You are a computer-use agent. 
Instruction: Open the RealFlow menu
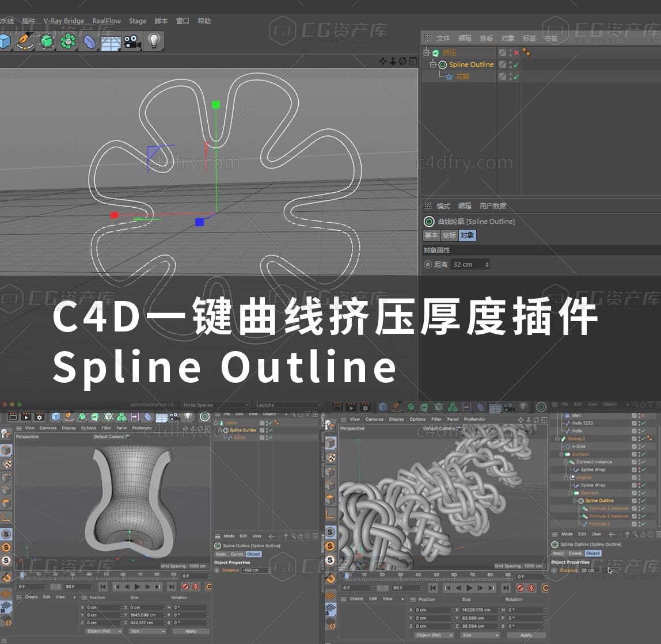point(107,21)
